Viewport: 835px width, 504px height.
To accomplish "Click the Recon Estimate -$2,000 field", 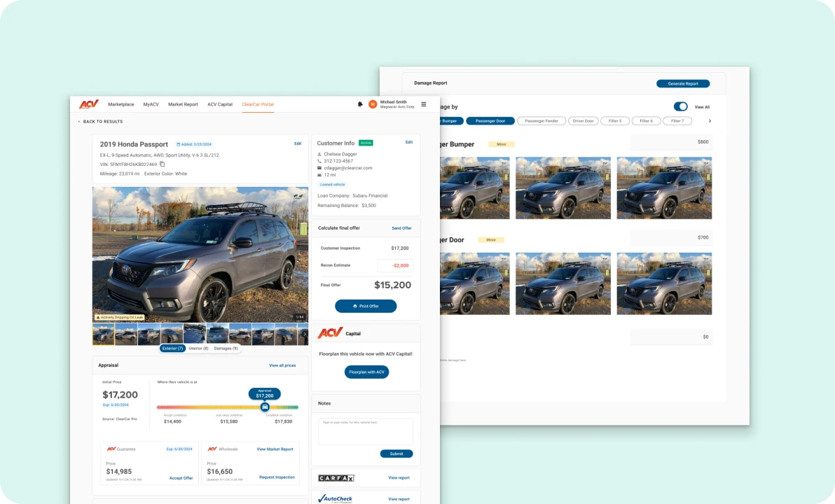I will [394, 265].
